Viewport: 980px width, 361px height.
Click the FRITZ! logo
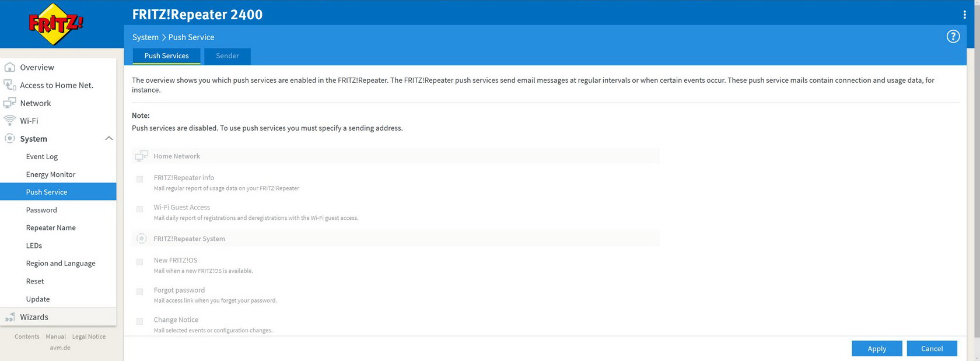pos(55,24)
